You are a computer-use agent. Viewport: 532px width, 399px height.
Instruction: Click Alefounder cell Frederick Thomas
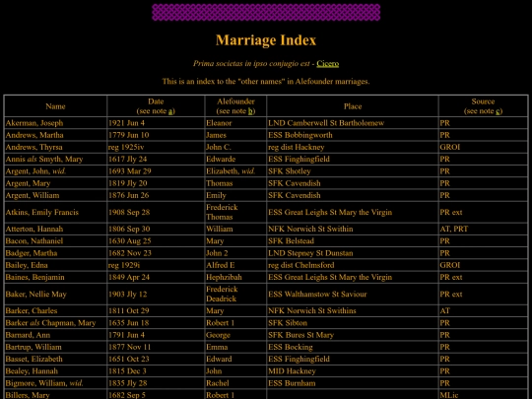tap(222, 213)
